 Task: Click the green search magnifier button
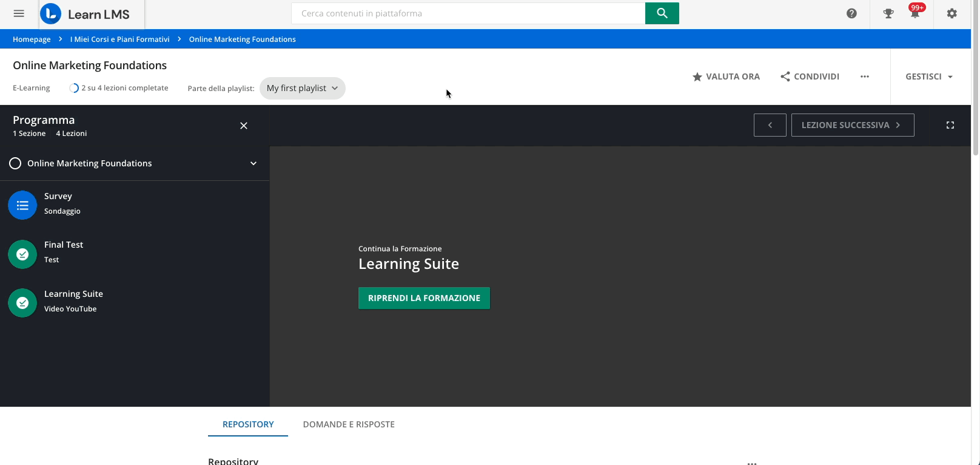(662, 13)
